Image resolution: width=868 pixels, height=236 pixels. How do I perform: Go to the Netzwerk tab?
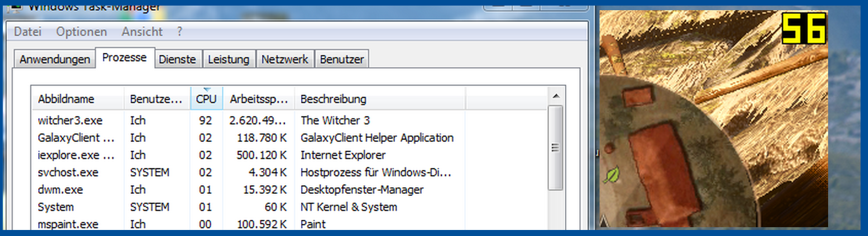pyautogui.click(x=285, y=59)
